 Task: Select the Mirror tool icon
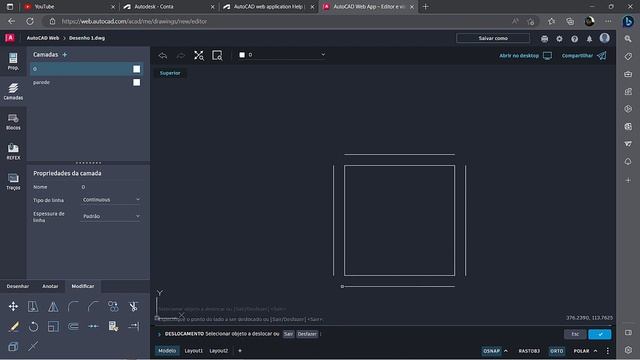click(x=53, y=306)
